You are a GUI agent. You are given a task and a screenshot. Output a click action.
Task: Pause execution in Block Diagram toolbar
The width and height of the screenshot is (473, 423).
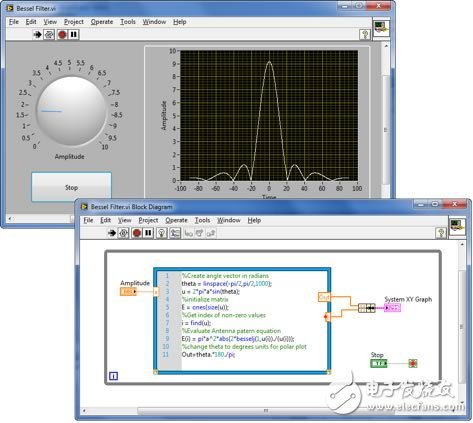pos(148,233)
